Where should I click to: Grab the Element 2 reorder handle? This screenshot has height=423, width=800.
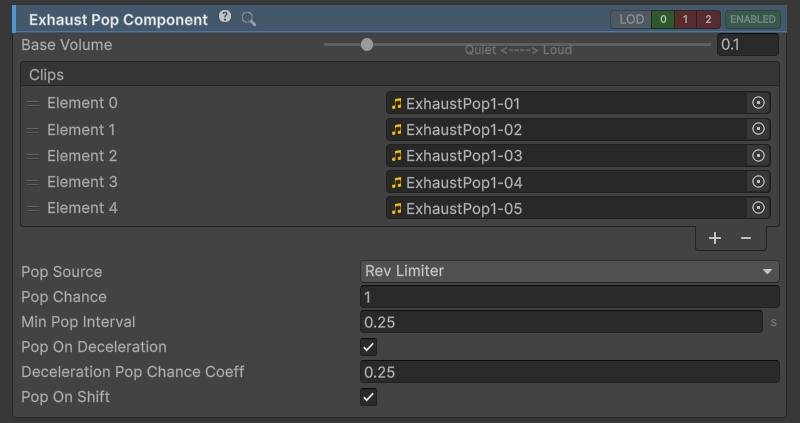tap(33, 156)
